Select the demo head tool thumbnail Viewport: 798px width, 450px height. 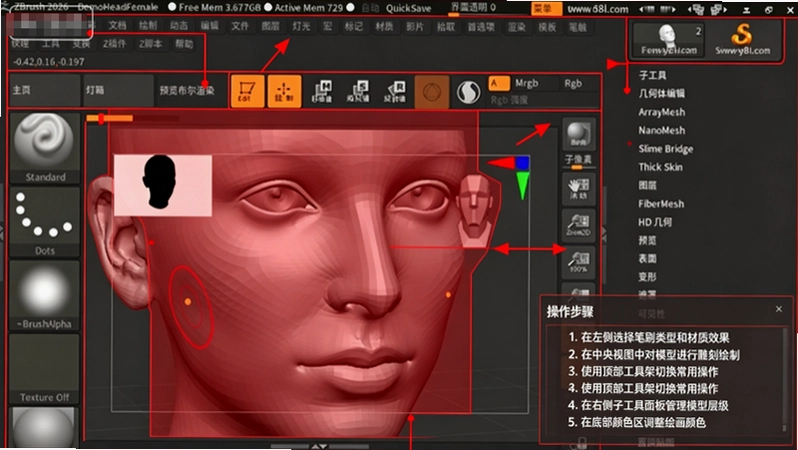point(669,40)
